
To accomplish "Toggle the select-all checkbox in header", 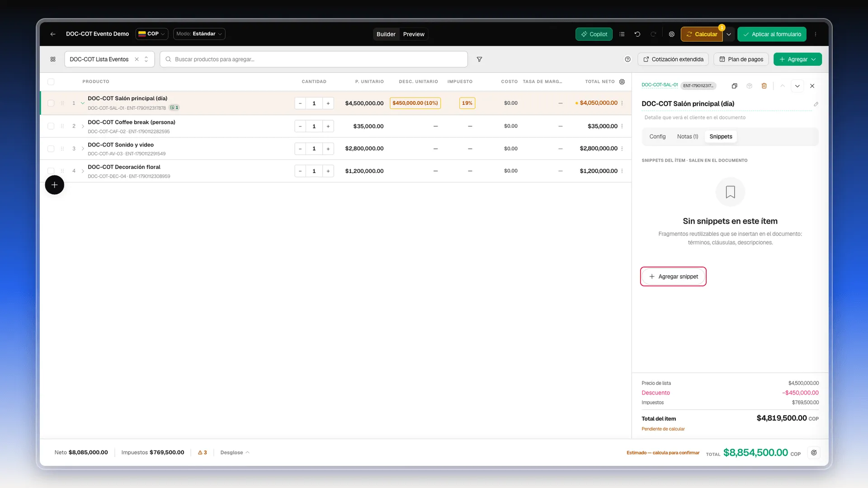I will [51, 82].
